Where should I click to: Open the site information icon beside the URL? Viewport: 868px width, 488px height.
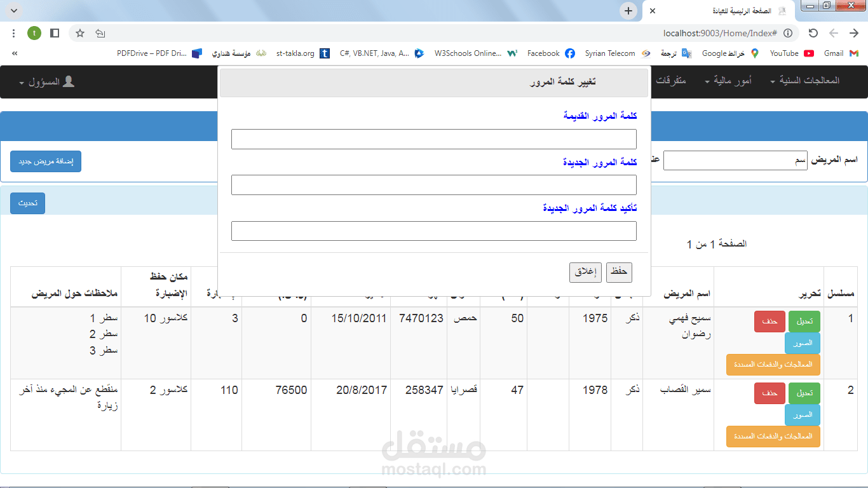click(788, 33)
